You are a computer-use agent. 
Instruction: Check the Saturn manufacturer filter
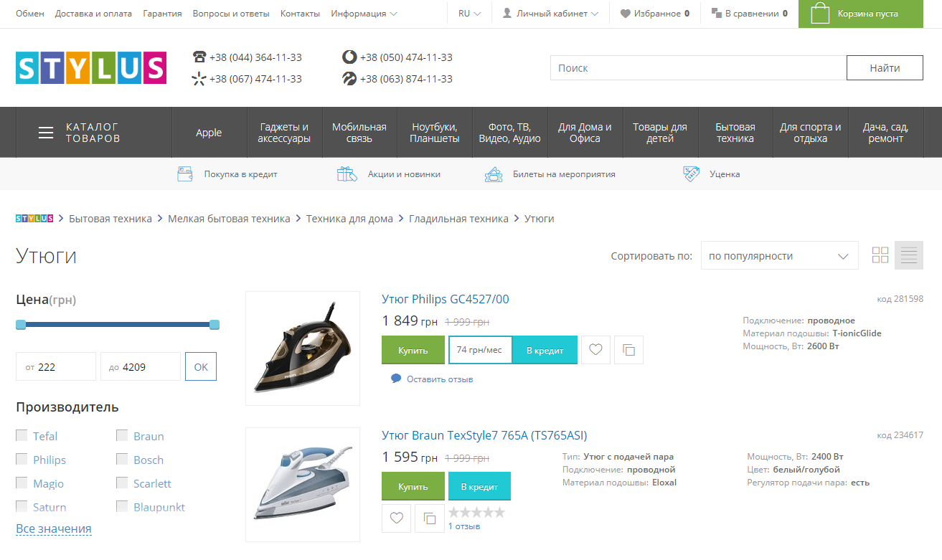tap(22, 506)
